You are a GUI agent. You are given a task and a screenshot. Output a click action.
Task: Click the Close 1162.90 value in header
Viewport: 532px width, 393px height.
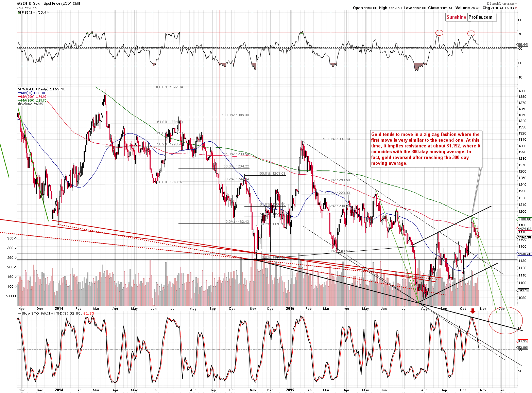[441, 8]
